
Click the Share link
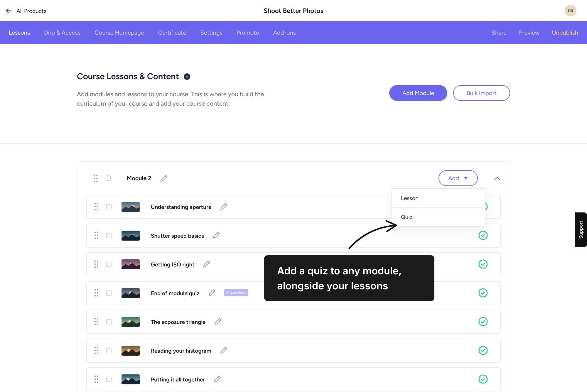click(x=499, y=33)
